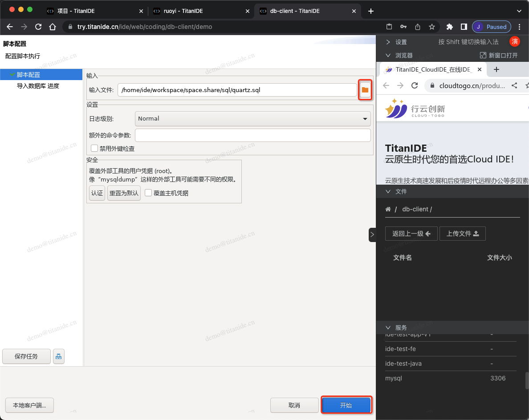Click the 上传文件 upload button
Image resolution: width=529 pixels, height=420 pixels.
(462, 234)
